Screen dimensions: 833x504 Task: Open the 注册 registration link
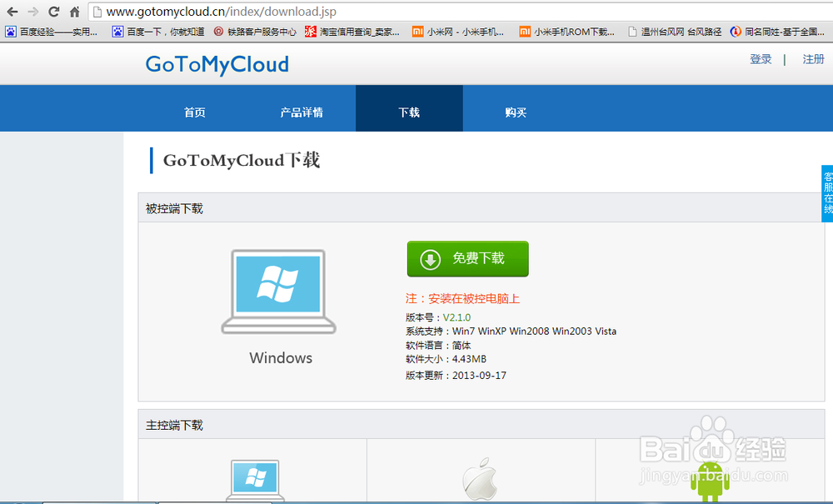click(x=814, y=59)
